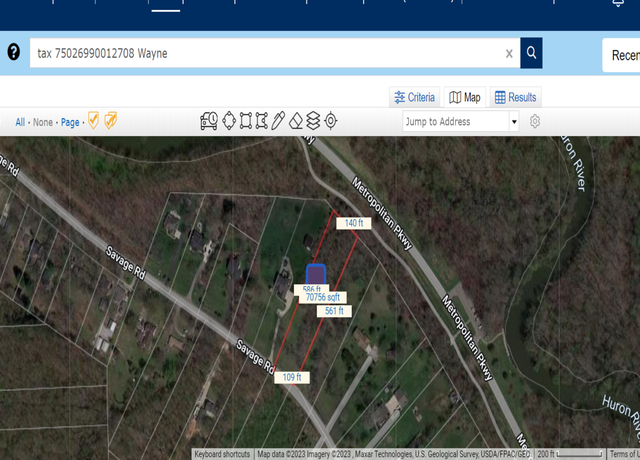Toggle the single checkmark shield selection
Screen dimensions: 640x460
click(x=93, y=120)
